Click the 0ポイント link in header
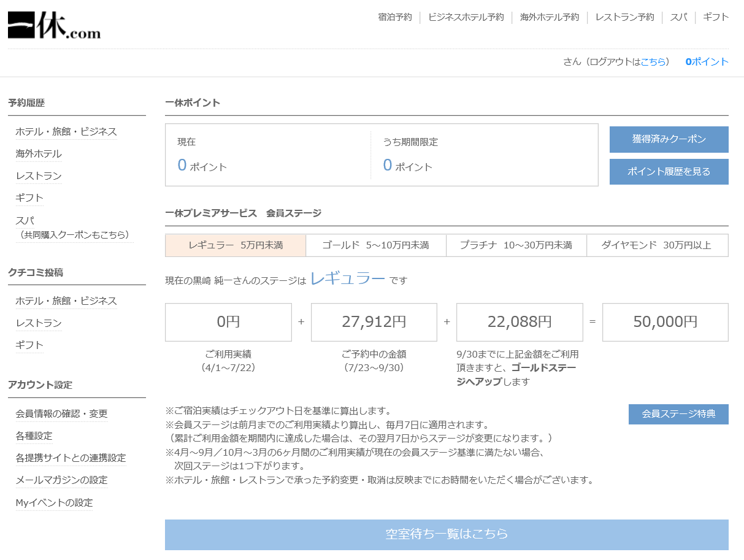Viewport: 744px width, 560px height. 707,62
